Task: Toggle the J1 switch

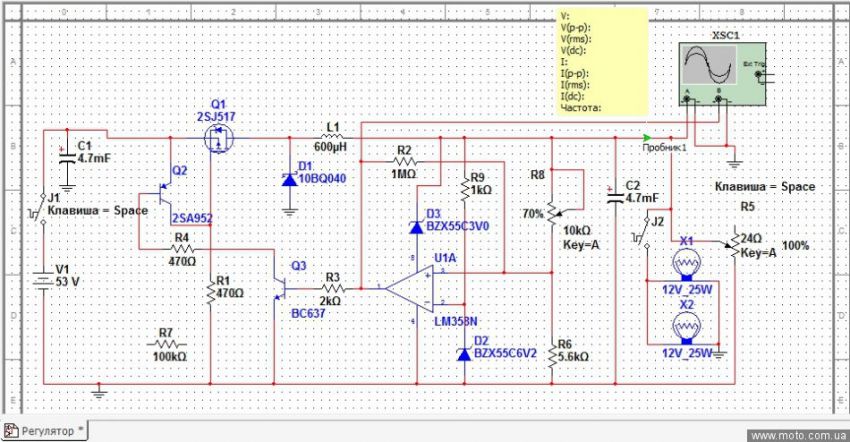Action: pyautogui.click(x=42, y=207)
